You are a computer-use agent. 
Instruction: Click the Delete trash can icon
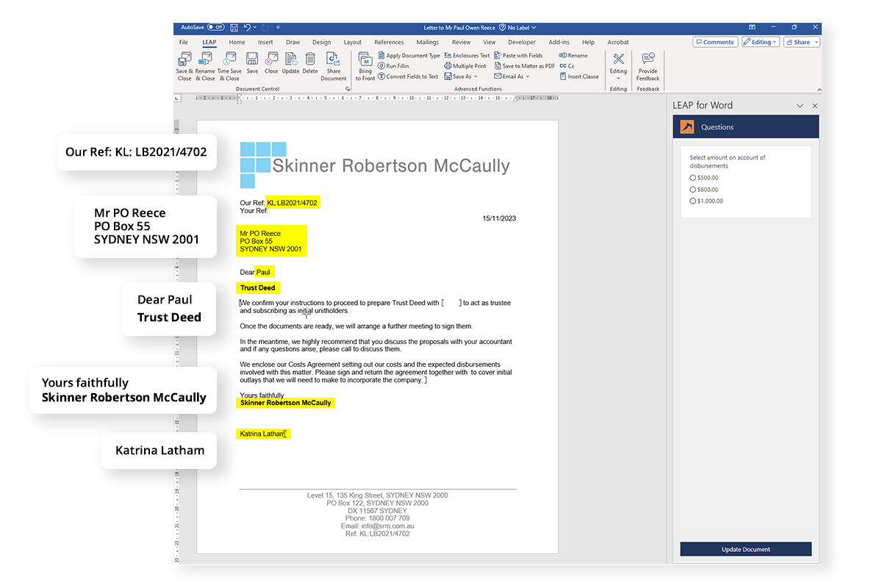310,63
